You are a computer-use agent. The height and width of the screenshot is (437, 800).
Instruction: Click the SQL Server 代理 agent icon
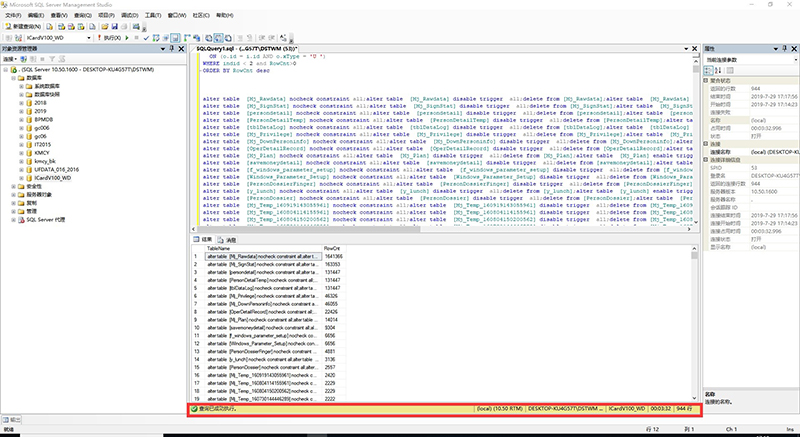[21, 220]
